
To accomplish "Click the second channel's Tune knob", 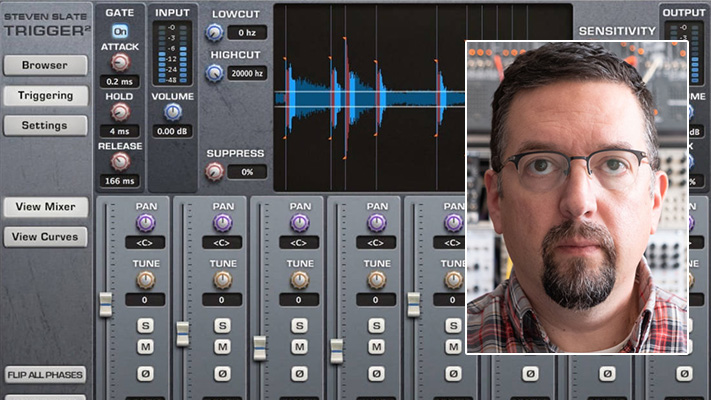I will [x=222, y=280].
